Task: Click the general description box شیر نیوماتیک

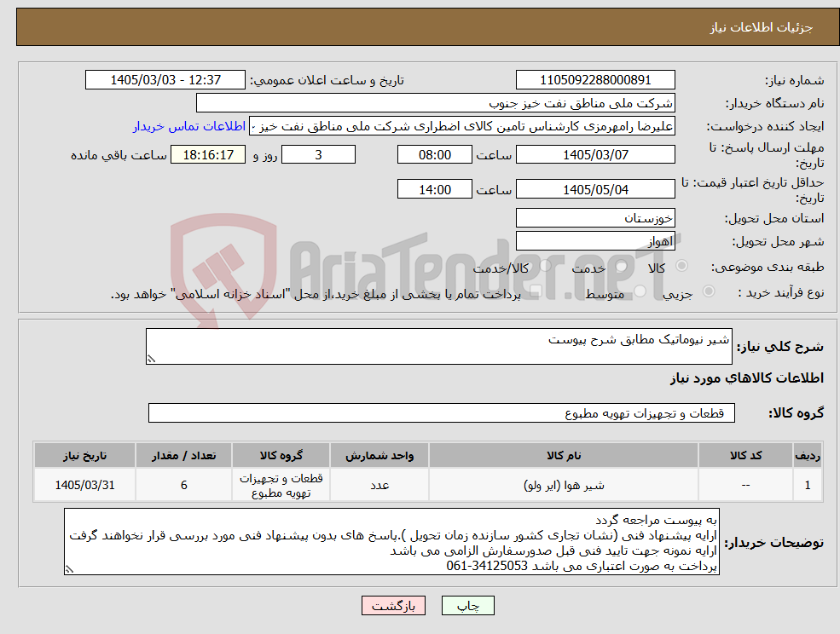Action: [438, 347]
